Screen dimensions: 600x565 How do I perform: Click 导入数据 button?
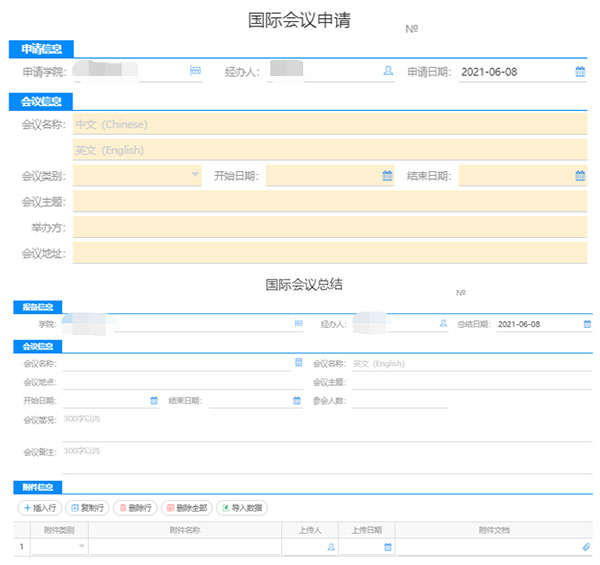tap(242, 508)
